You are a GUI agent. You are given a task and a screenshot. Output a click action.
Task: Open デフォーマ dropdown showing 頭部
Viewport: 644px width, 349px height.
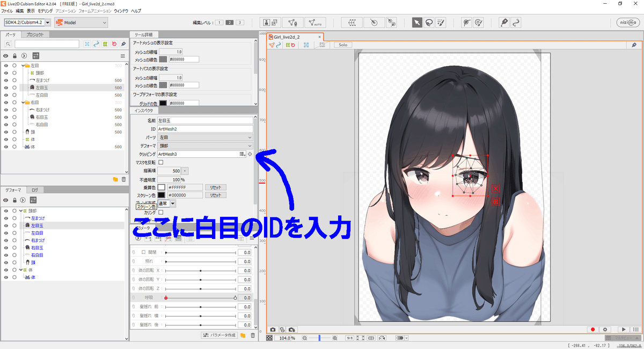[205, 146]
